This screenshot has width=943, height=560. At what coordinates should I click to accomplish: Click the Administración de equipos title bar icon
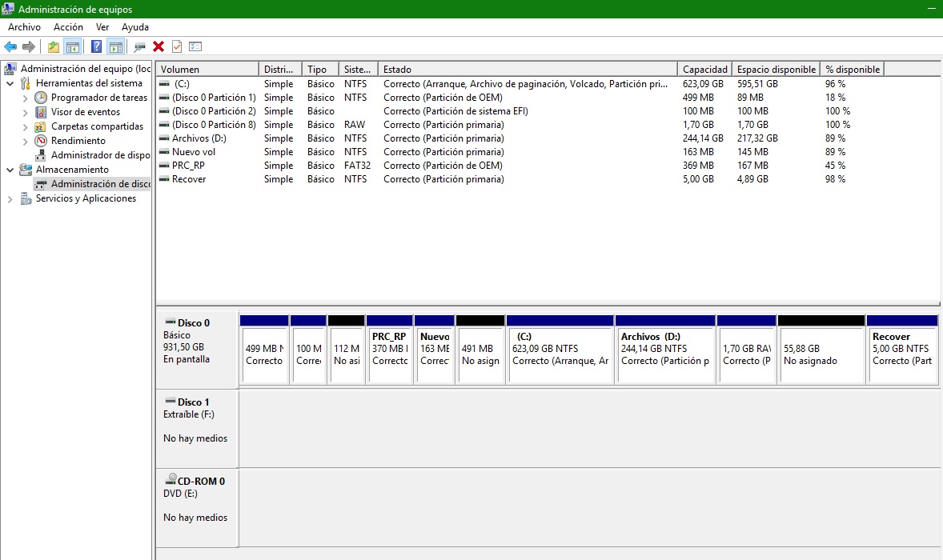9,9
